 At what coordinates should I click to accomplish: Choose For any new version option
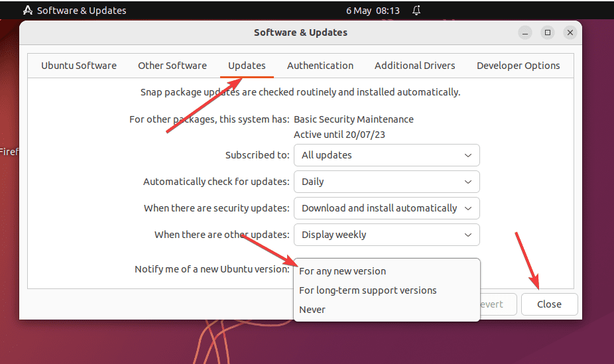[x=387, y=271]
